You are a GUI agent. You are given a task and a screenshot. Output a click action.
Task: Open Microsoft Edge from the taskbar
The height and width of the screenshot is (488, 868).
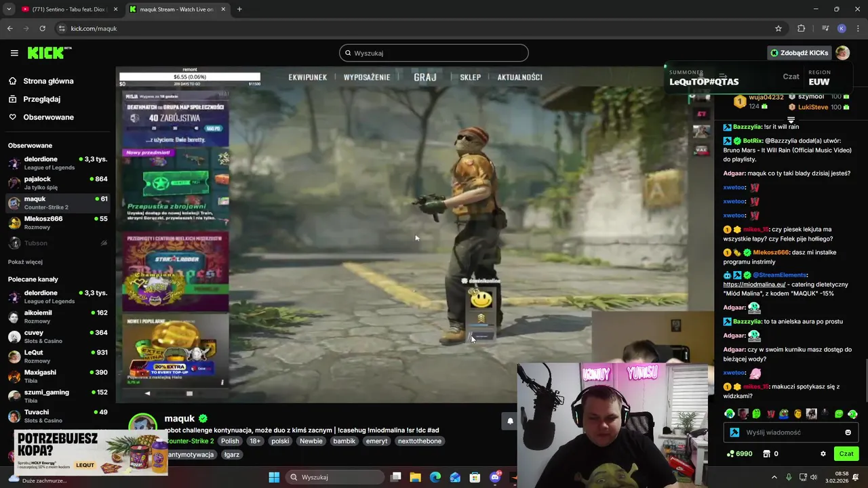tap(435, 477)
